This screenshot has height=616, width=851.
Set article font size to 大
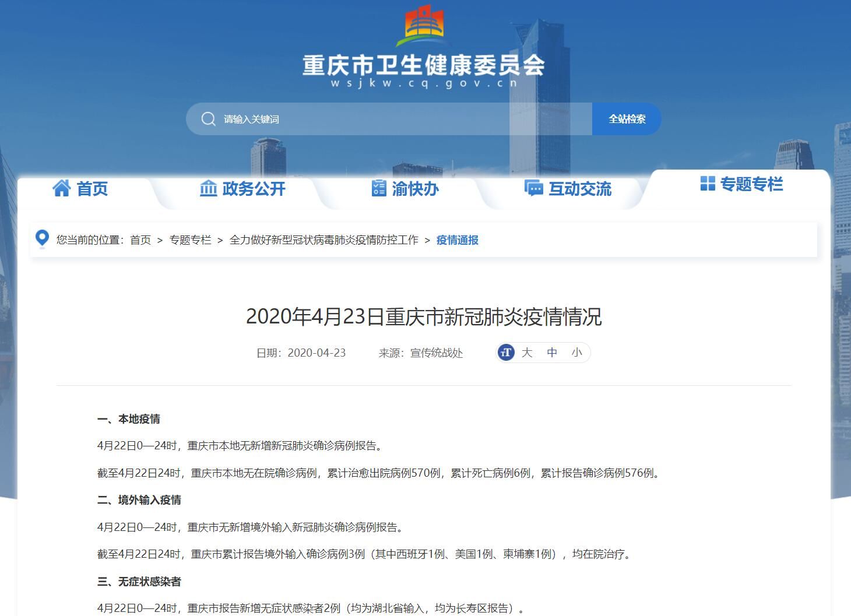click(x=527, y=353)
